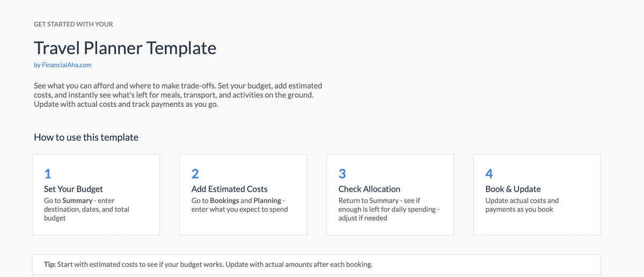
Task: Select the Check Allocation heading
Action: tap(369, 189)
